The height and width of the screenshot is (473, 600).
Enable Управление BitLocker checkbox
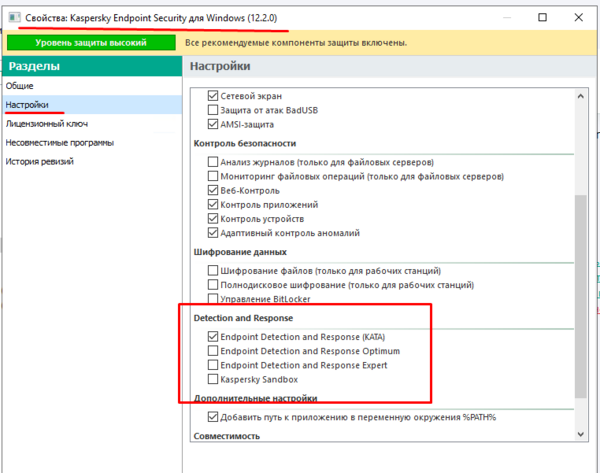[x=213, y=299]
